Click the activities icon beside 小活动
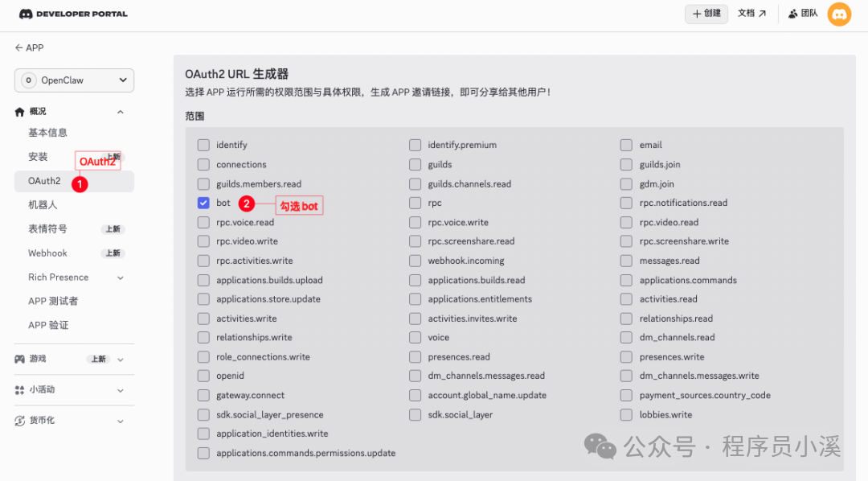Viewport: 868px width, 481px height. (x=19, y=390)
